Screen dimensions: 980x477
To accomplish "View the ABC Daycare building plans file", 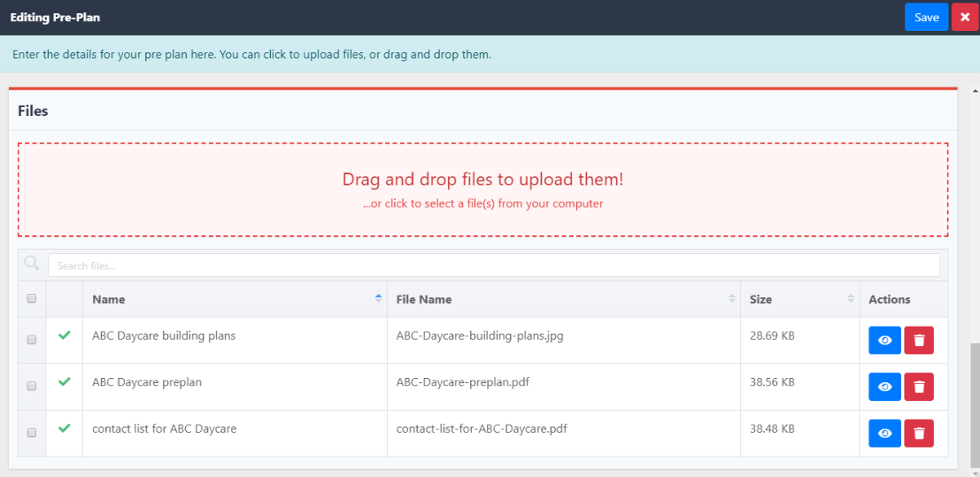I will (884, 341).
